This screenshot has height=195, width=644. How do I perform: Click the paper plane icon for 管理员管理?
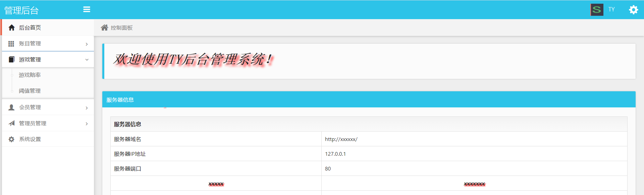tap(12, 123)
